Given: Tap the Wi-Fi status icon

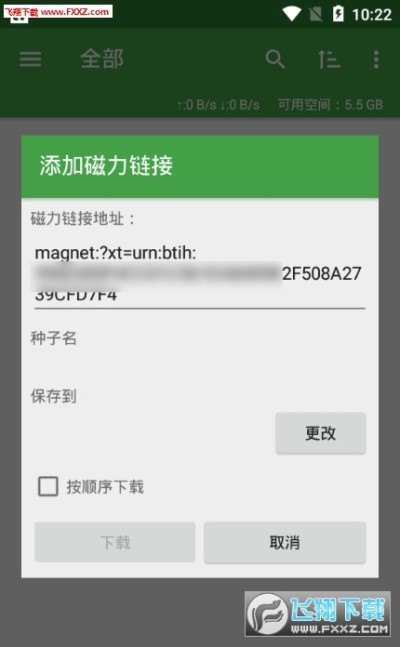Looking at the screenshot, I should click(291, 14).
